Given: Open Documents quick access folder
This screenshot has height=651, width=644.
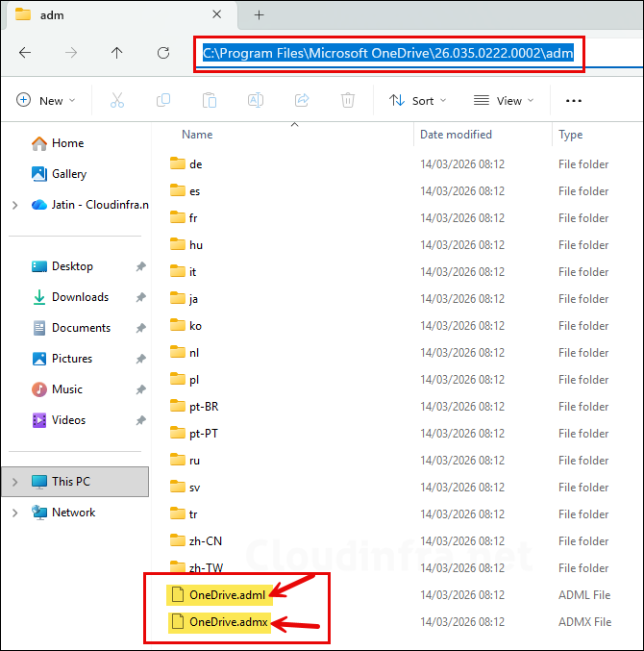Looking at the screenshot, I should [71, 328].
